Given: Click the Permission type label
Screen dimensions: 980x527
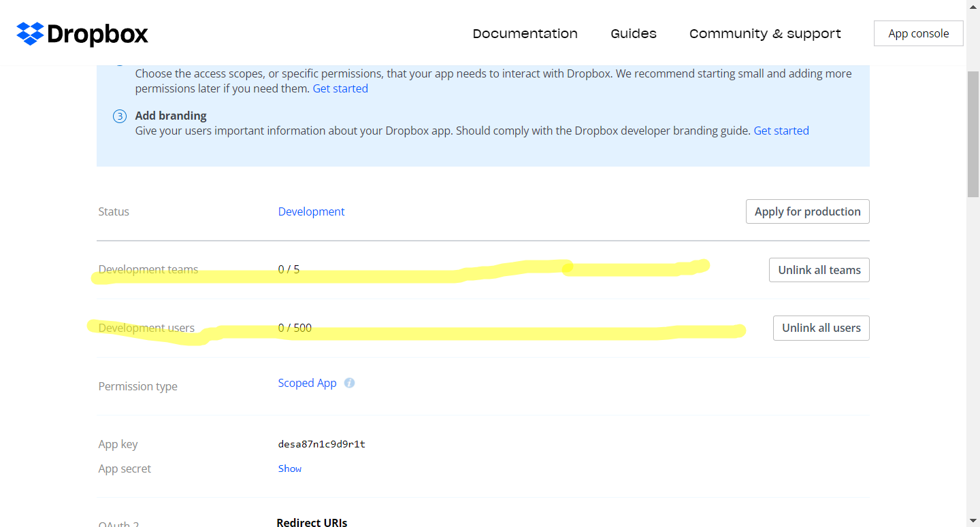Looking at the screenshot, I should (x=138, y=386).
